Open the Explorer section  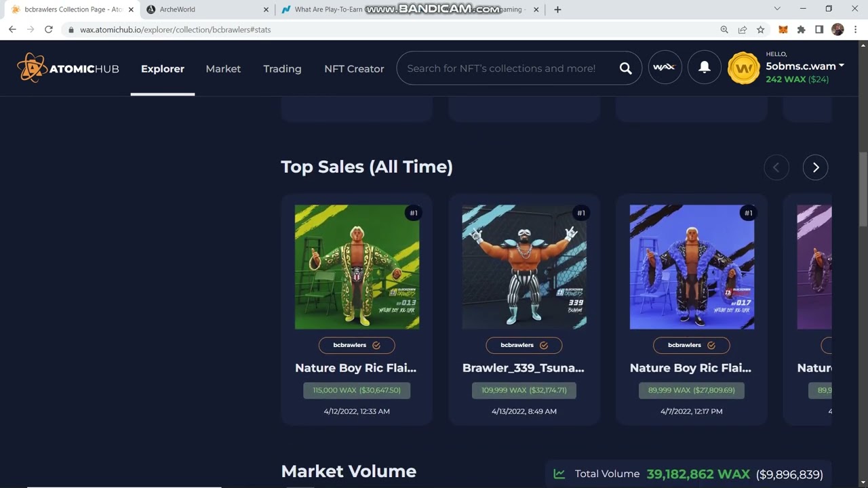163,68
